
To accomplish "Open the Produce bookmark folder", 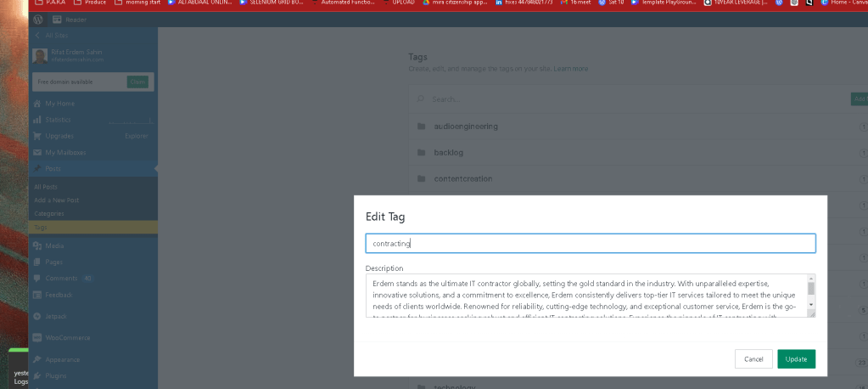I will click(90, 3).
